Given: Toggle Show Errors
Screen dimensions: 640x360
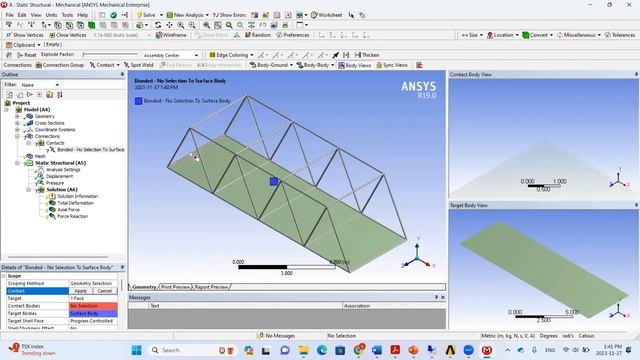Looking at the screenshot, I should 229,15.
